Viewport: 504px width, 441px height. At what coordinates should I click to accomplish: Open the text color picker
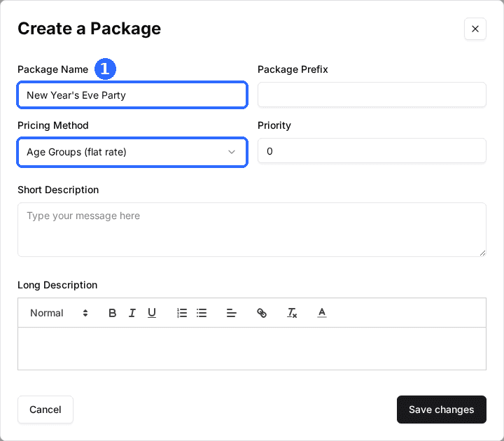point(322,313)
